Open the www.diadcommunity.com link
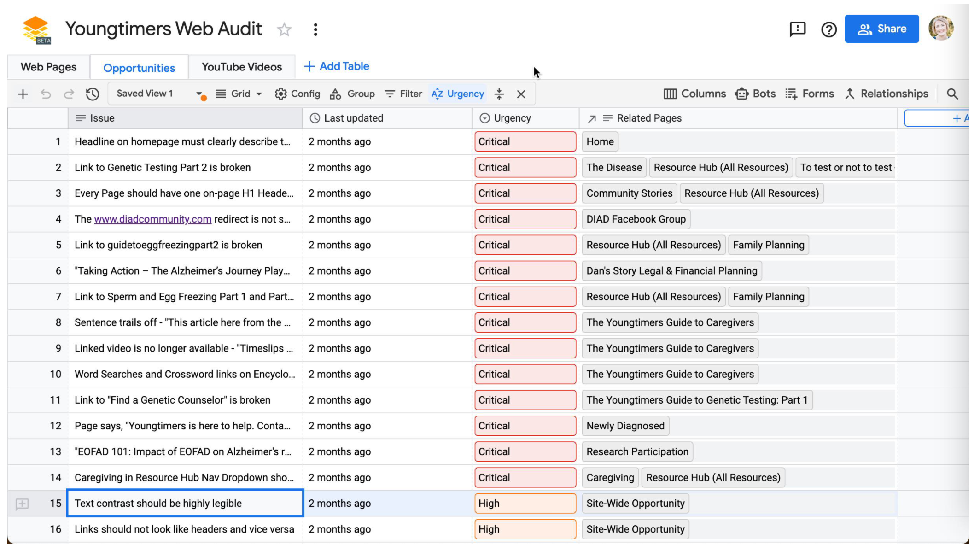The height and width of the screenshot is (551, 980). 152,219
